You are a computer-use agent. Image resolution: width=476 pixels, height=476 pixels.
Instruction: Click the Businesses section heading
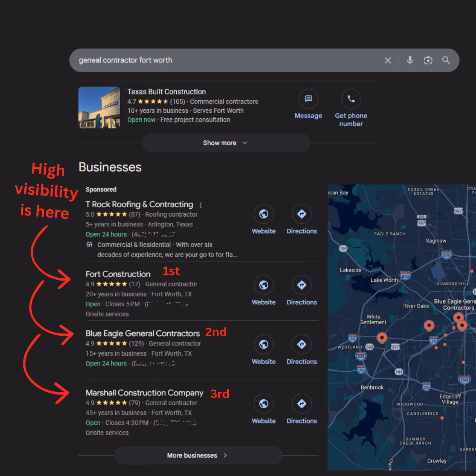pos(110,167)
